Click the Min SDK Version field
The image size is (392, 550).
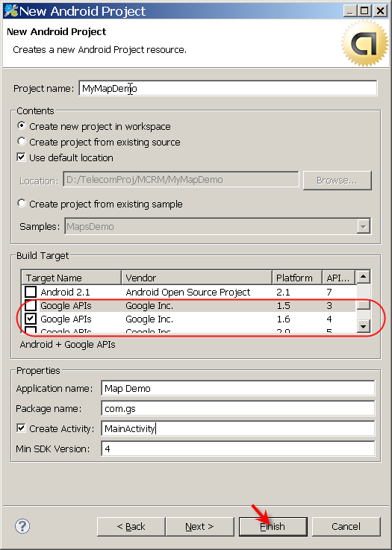pos(238,449)
